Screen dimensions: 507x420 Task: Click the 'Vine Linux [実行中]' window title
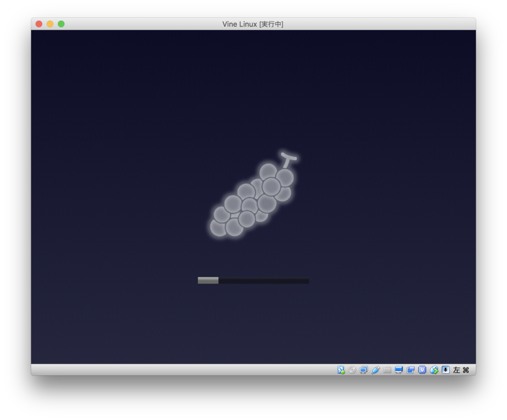click(x=253, y=24)
